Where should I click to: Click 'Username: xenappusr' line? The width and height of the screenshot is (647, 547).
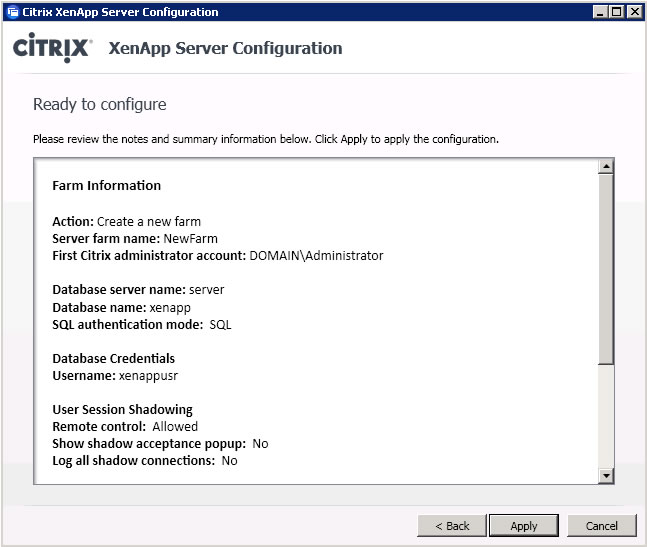pyautogui.click(x=115, y=376)
